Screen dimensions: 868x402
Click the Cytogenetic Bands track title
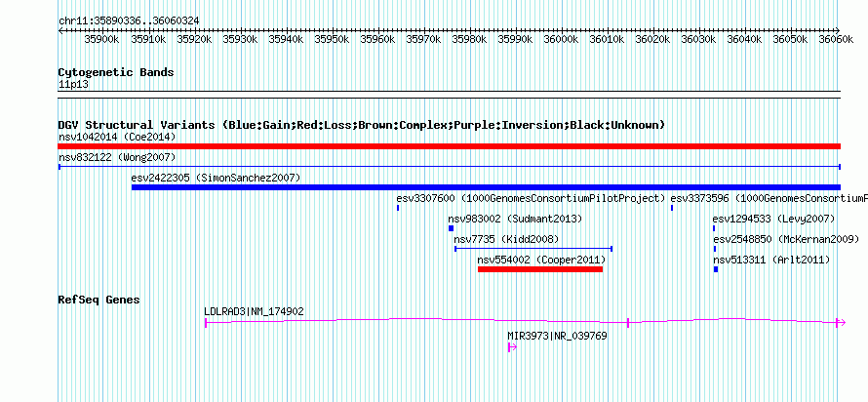click(116, 72)
